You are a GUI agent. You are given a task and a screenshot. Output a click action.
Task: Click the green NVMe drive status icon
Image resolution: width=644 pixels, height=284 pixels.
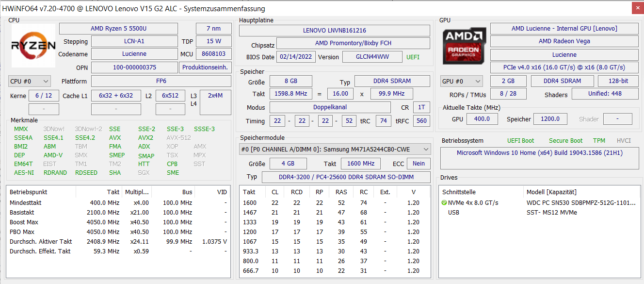click(445, 203)
